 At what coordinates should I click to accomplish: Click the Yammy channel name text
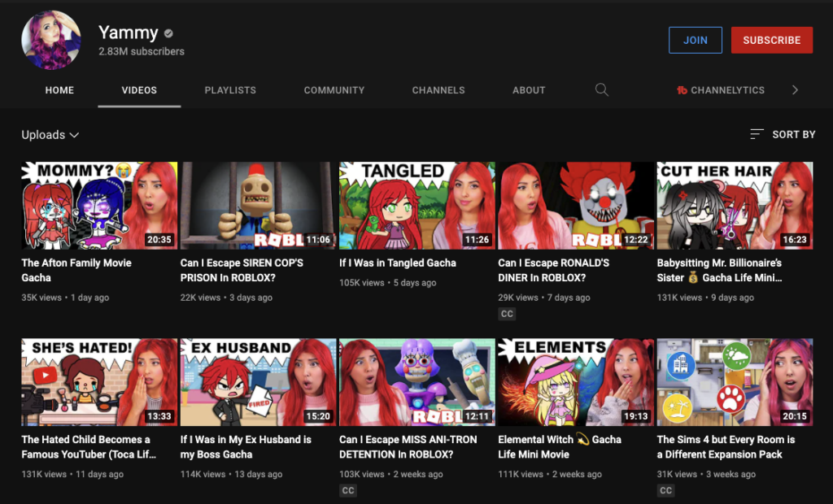(128, 33)
